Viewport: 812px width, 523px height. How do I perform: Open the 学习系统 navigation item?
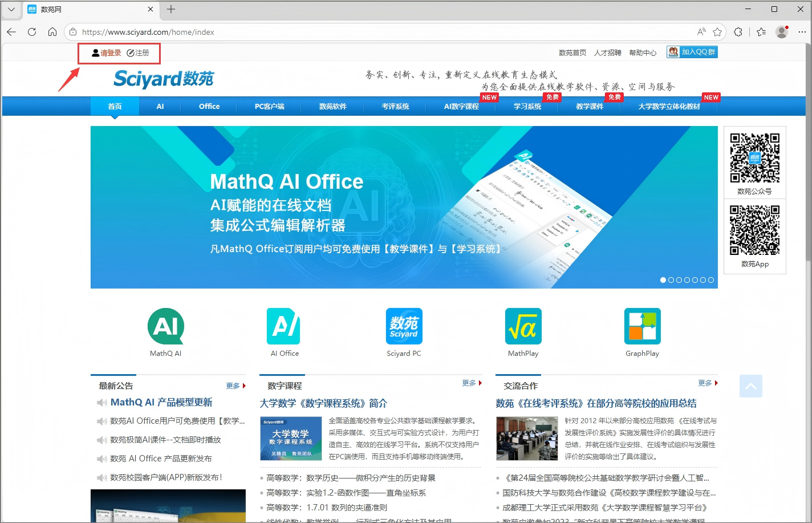pyautogui.click(x=527, y=106)
